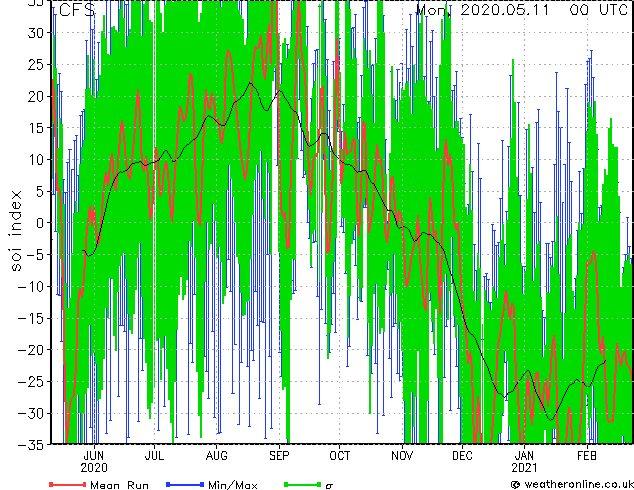Click the -35 y-axis tick label
Screen dimensions: 634x490
pos(31,445)
